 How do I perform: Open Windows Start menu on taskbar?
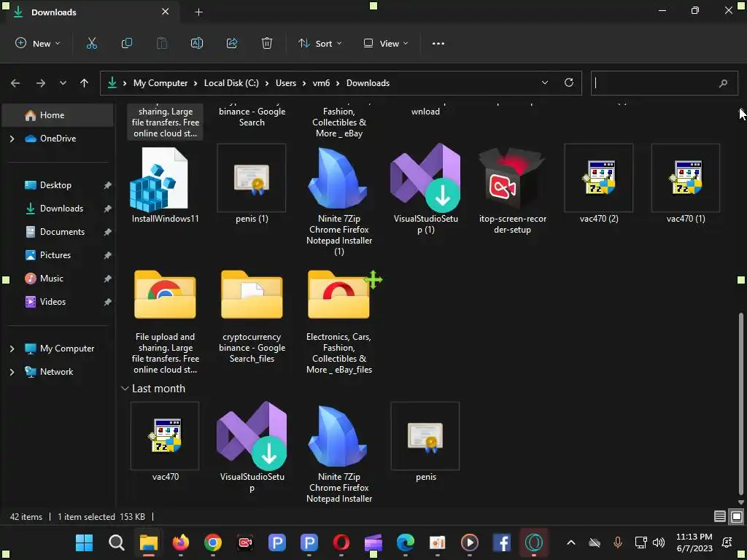coord(85,542)
